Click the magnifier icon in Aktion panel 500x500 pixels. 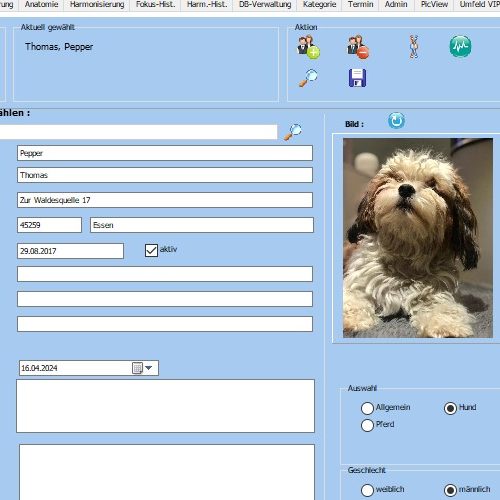308,78
